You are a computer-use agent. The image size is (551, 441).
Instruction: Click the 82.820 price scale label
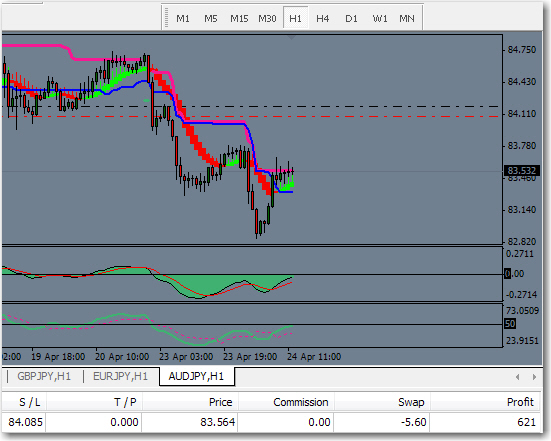(x=522, y=242)
